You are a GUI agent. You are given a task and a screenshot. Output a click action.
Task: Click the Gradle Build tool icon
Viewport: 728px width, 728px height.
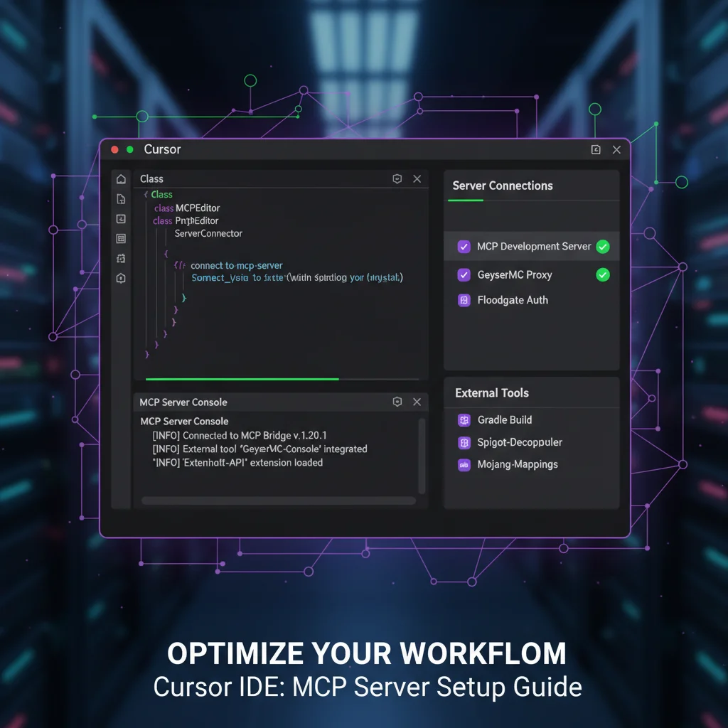point(464,420)
